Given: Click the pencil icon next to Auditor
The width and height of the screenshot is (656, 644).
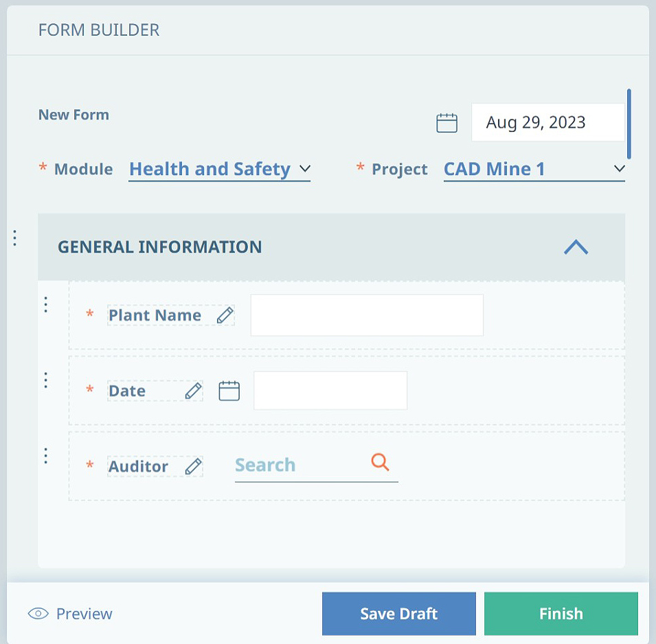Looking at the screenshot, I should (193, 466).
